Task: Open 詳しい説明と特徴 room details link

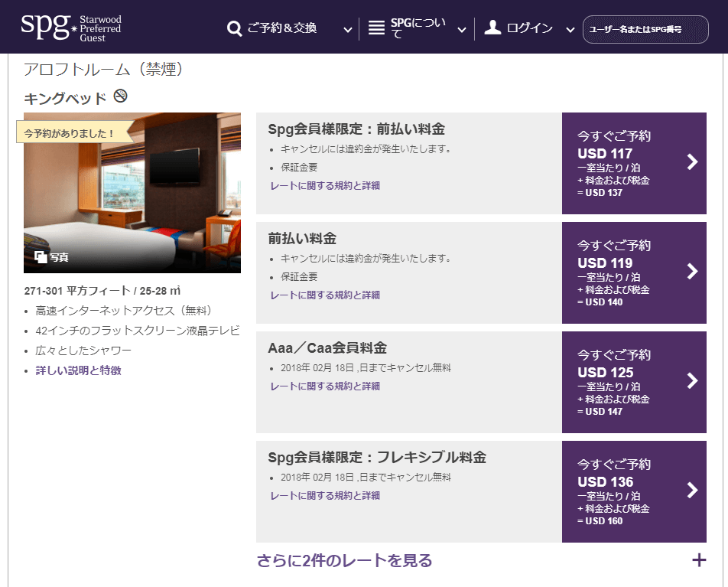Action: pos(78,370)
